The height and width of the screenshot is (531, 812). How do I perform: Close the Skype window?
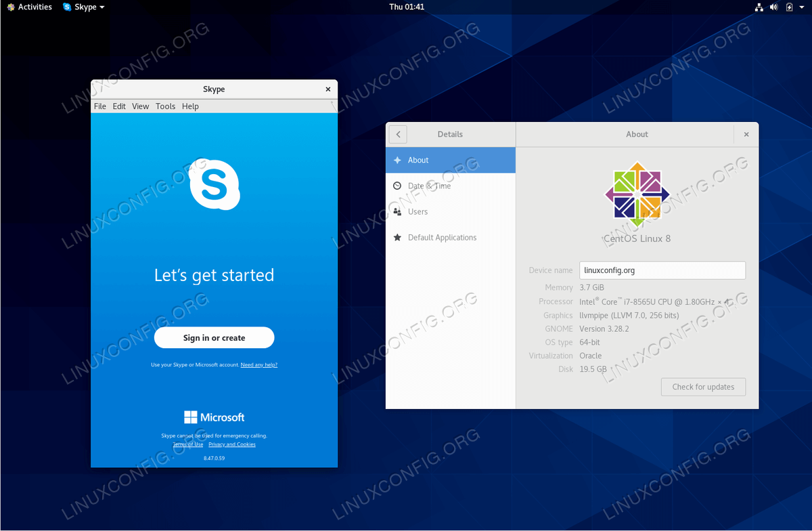pos(328,89)
